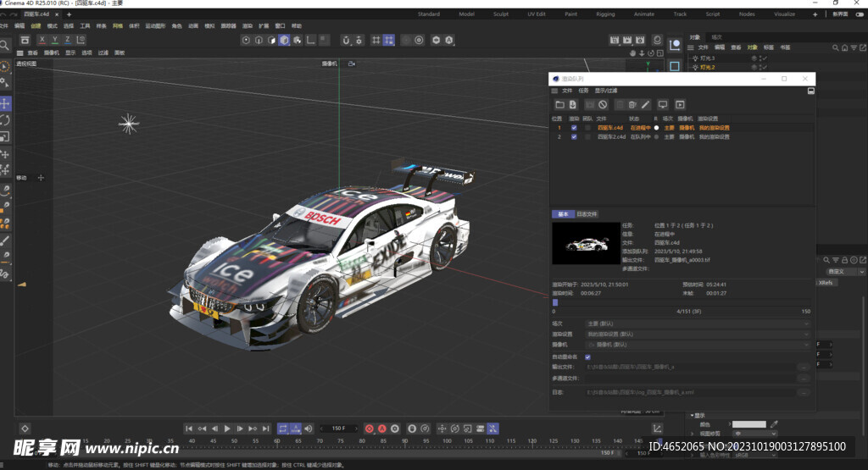
Task: Click the monitor icon in the render queue toolbar
Action: 663,104
